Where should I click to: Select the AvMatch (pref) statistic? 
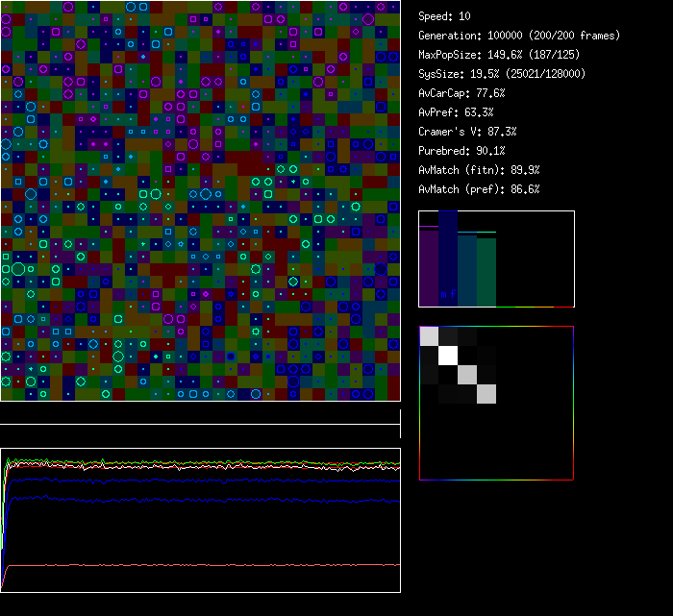479,189
